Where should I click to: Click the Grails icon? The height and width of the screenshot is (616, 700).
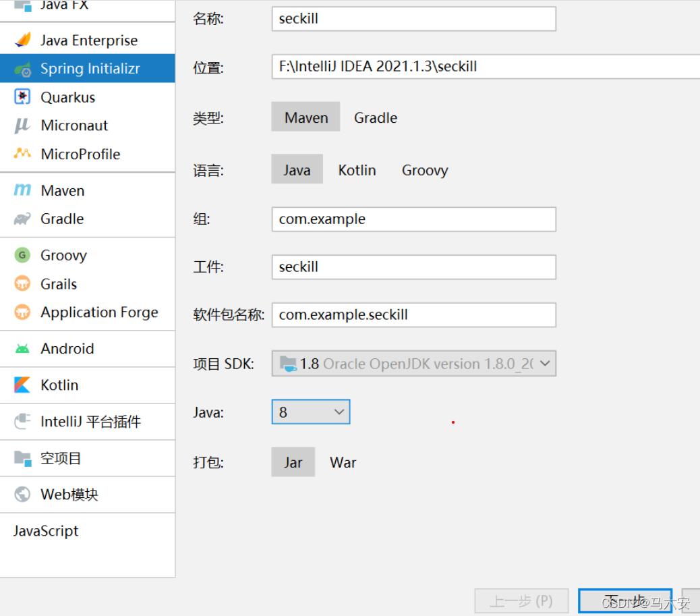[22, 283]
